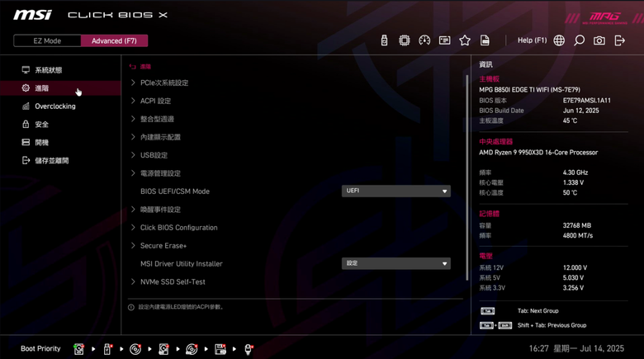
Task: Open the speedometer performance gauge icon
Action: tap(424, 40)
